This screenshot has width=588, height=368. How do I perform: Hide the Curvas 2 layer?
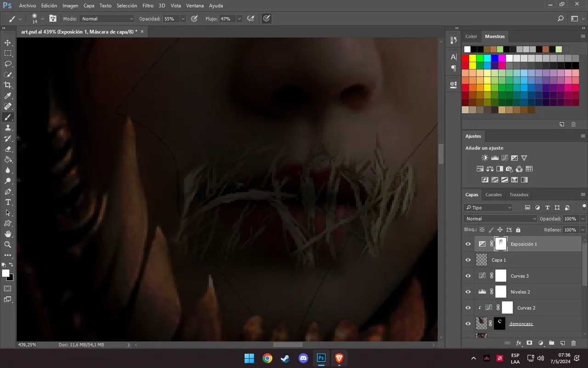(x=468, y=308)
